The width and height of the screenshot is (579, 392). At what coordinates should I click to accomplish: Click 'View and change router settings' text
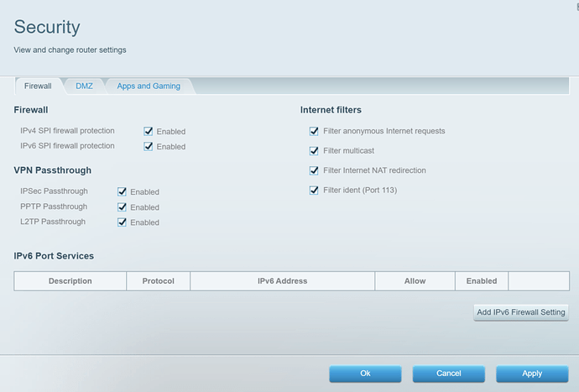(70, 50)
